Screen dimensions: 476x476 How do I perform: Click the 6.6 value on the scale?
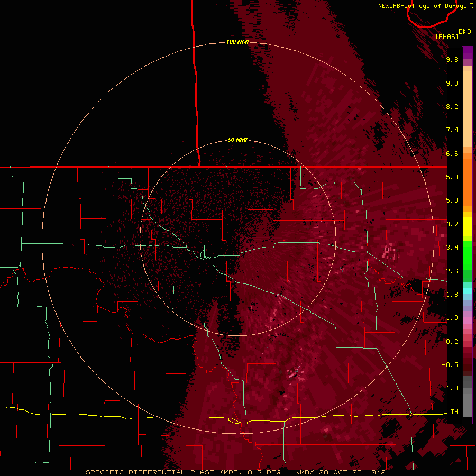point(452,153)
